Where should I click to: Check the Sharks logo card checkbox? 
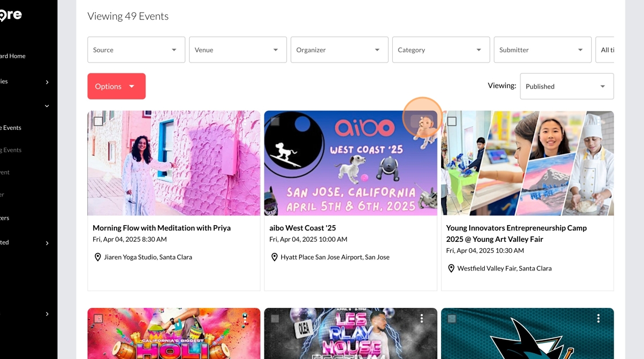click(x=452, y=318)
